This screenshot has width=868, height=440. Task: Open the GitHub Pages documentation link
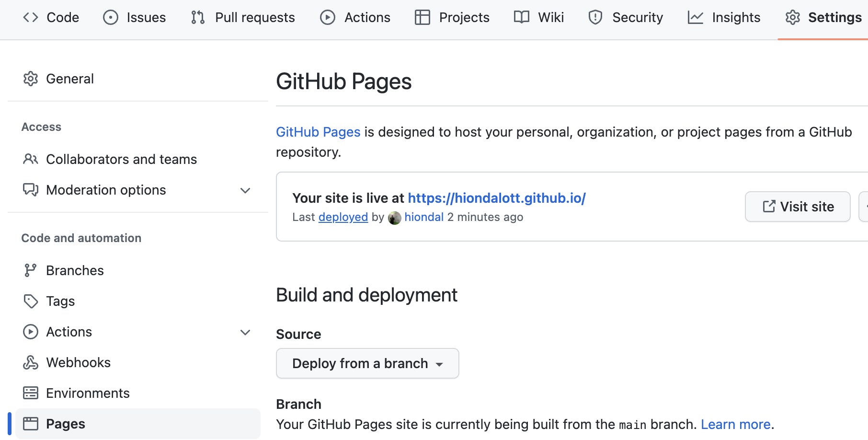click(318, 132)
